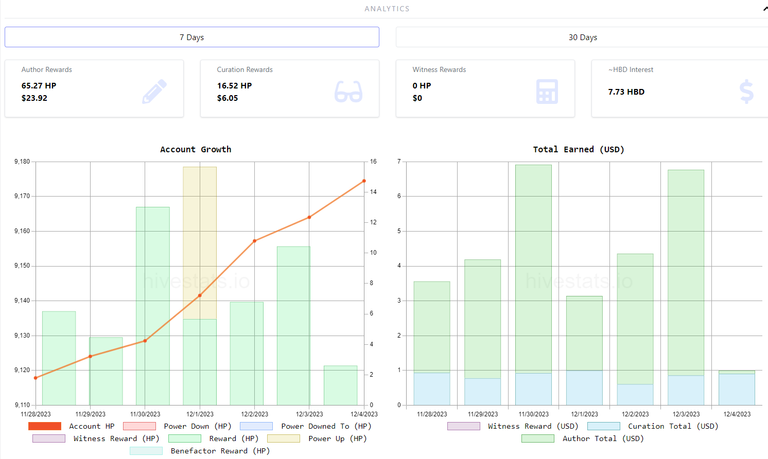This screenshot has height=459, width=768.
Task: Click the Author Total bar for 11/30/2023
Action: pyautogui.click(x=533, y=269)
